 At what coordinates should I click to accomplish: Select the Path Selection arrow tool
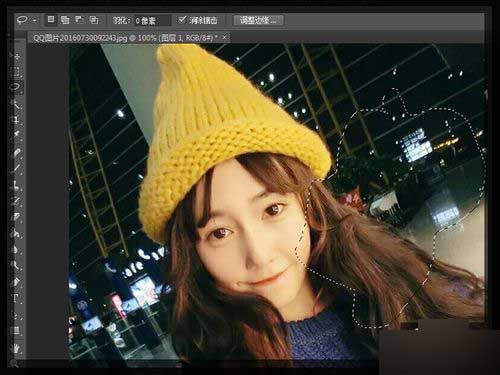[x=16, y=314]
